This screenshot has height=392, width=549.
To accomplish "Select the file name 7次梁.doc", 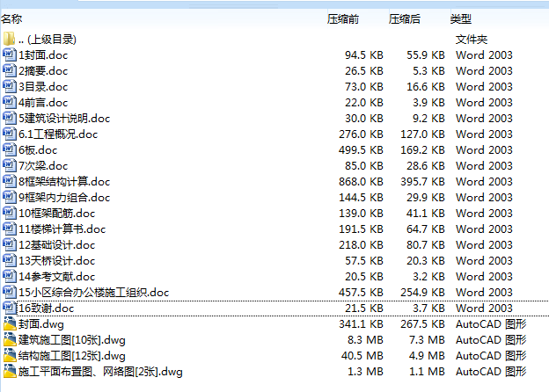I will pos(43,166).
